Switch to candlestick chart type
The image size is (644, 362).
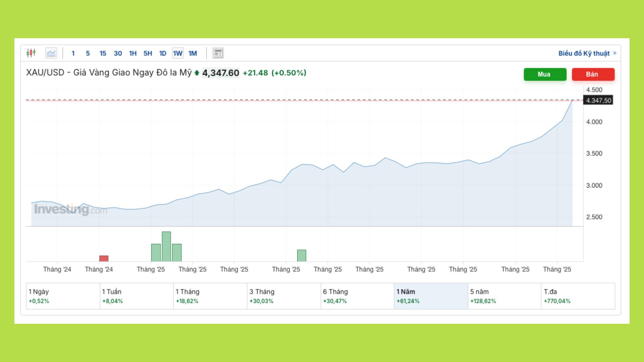31,53
